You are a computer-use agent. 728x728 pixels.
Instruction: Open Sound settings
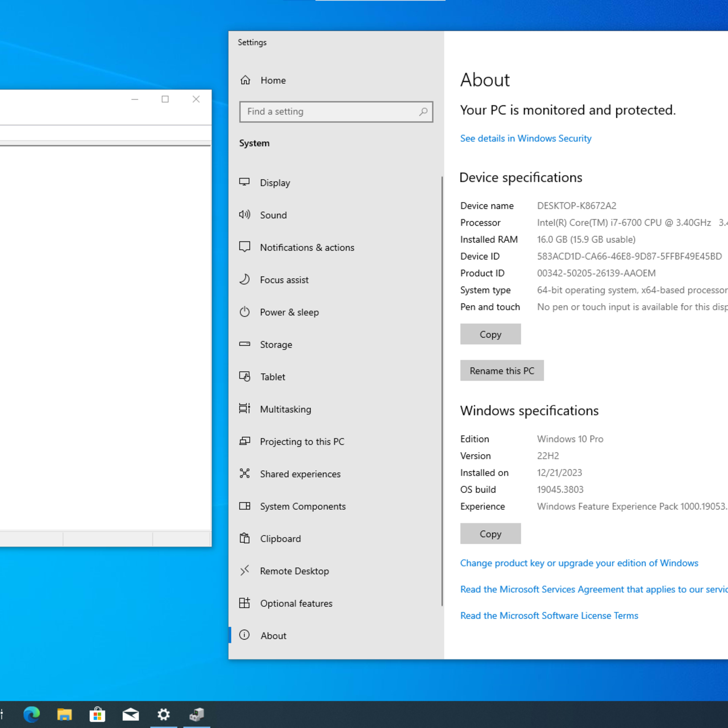(273, 215)
